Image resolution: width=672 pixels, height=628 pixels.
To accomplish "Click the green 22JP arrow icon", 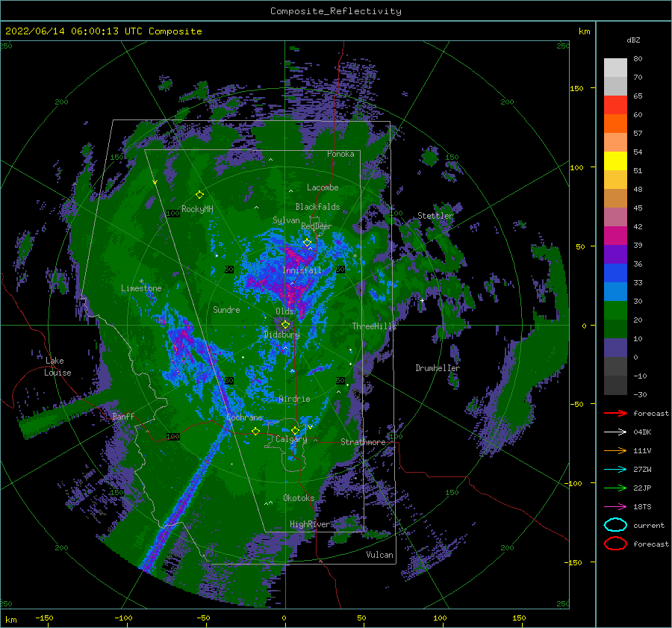I will pos(615,488).
